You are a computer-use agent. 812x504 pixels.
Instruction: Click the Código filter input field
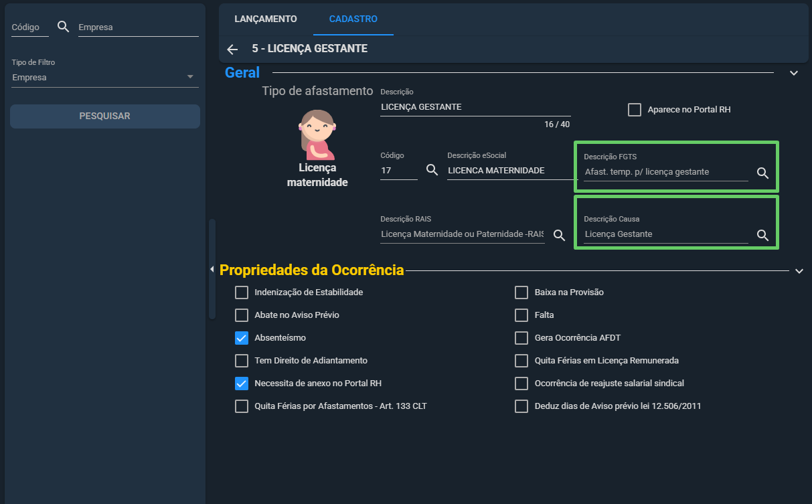pos(30,27)
